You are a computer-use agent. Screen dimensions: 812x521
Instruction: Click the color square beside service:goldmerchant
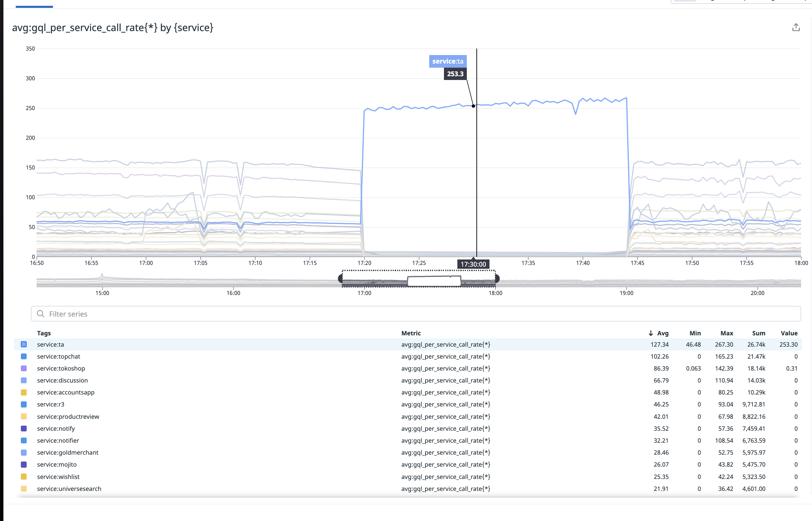pos(24,452)
